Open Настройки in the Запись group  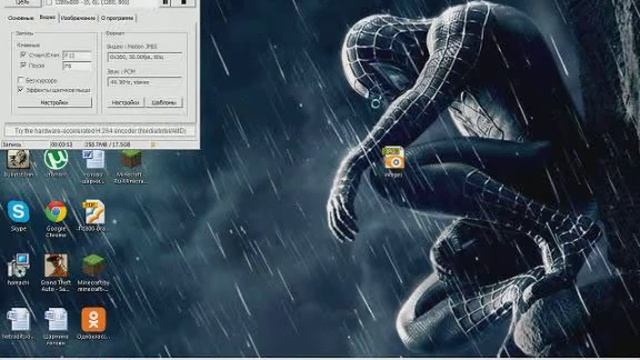(x=54, y=102)
